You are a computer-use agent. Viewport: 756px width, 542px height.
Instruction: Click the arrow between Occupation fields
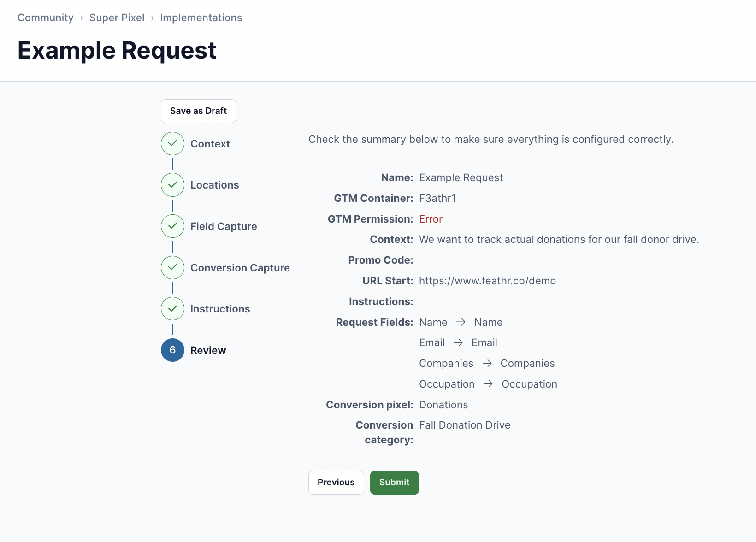(488, 384)
